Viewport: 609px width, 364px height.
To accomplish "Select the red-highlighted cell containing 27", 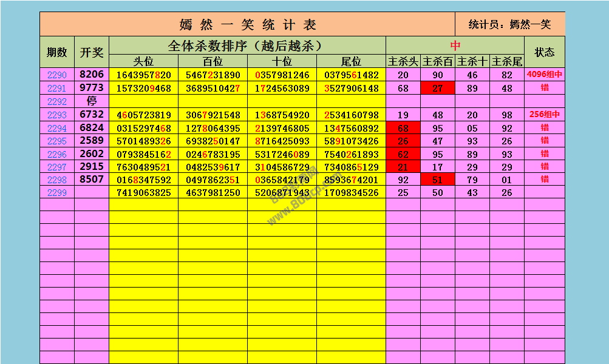I will click(x=438, y=89).
